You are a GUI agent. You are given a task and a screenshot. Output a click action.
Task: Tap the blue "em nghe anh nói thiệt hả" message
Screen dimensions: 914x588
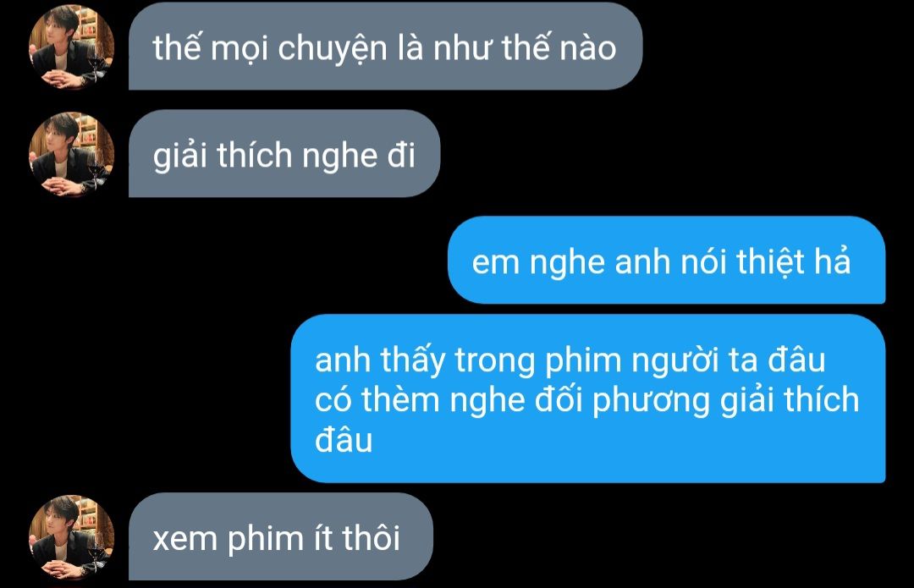666,260
